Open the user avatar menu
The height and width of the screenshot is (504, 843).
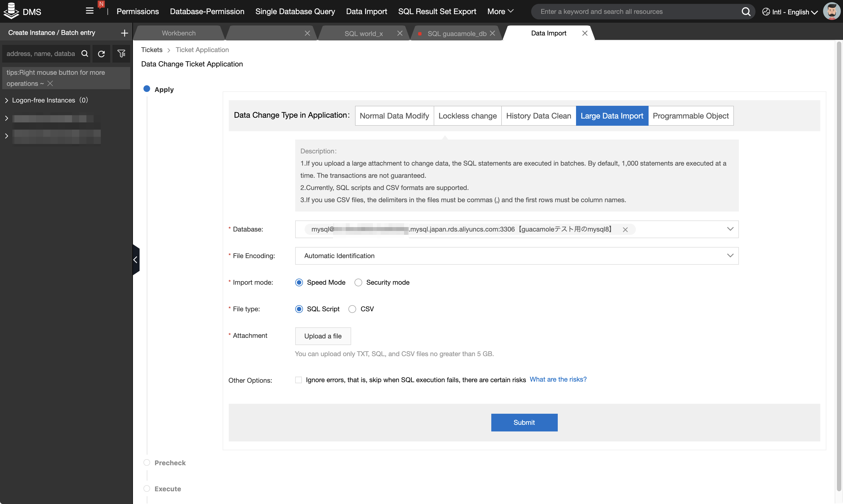tap(832, 11)
